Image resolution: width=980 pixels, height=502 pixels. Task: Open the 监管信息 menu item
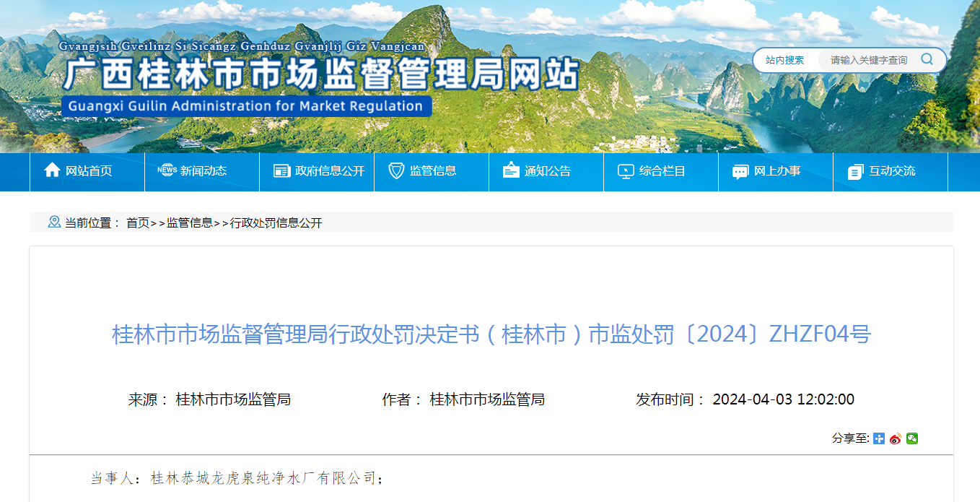click(432, 171)
